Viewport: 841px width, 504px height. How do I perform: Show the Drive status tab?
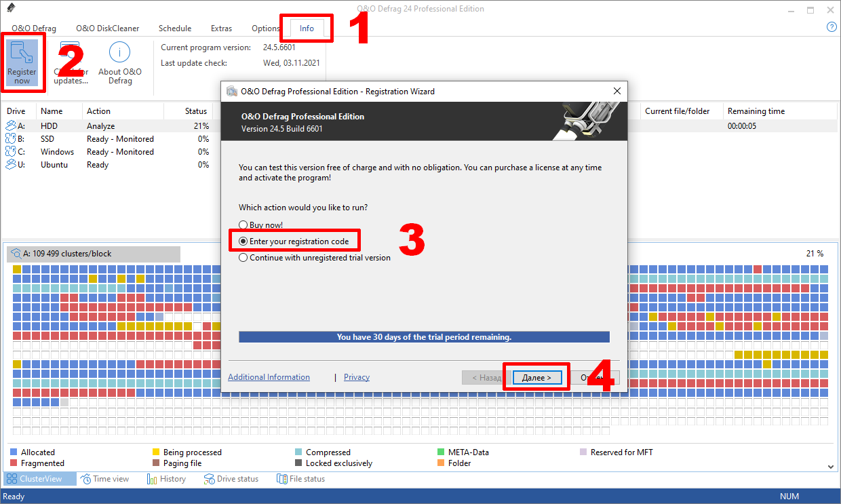(x=231, y=479)
